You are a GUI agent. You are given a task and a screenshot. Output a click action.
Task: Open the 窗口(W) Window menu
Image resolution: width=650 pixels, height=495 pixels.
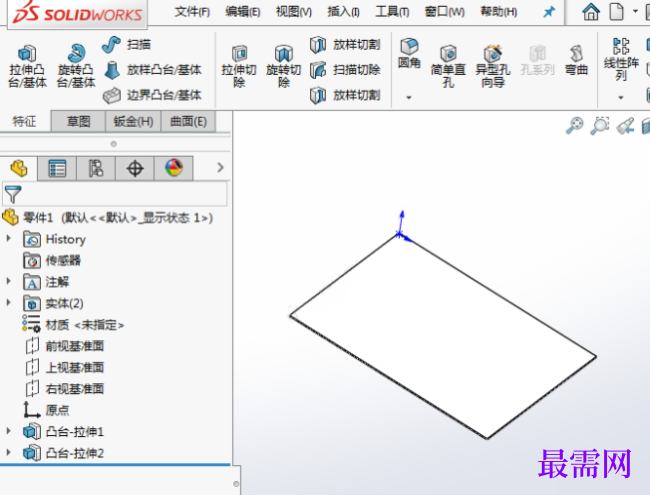coord(445,12)
